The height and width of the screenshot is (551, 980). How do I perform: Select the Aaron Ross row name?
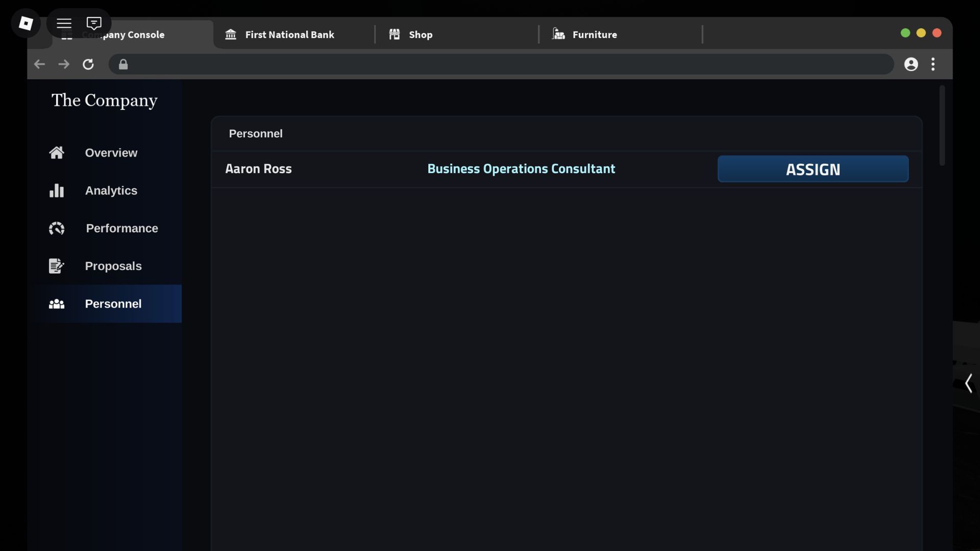(x=259, y=169)
